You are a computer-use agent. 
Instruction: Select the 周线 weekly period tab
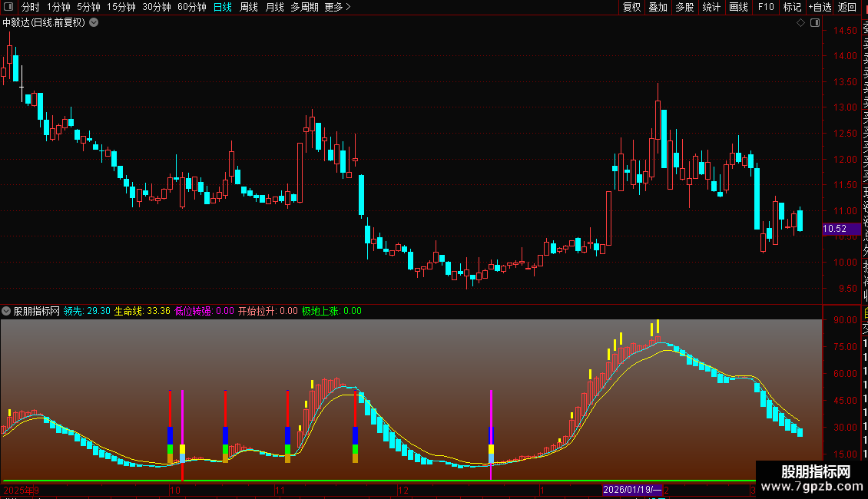249,7
